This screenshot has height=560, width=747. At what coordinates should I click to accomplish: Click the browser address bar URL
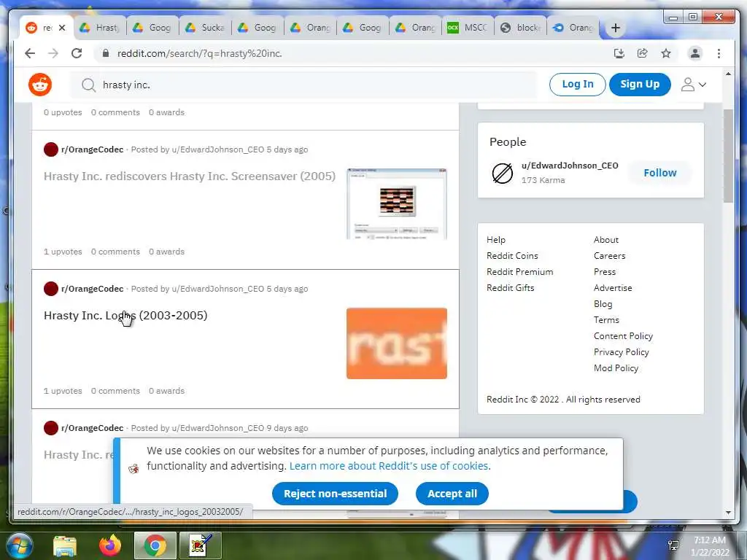[200, 53]
